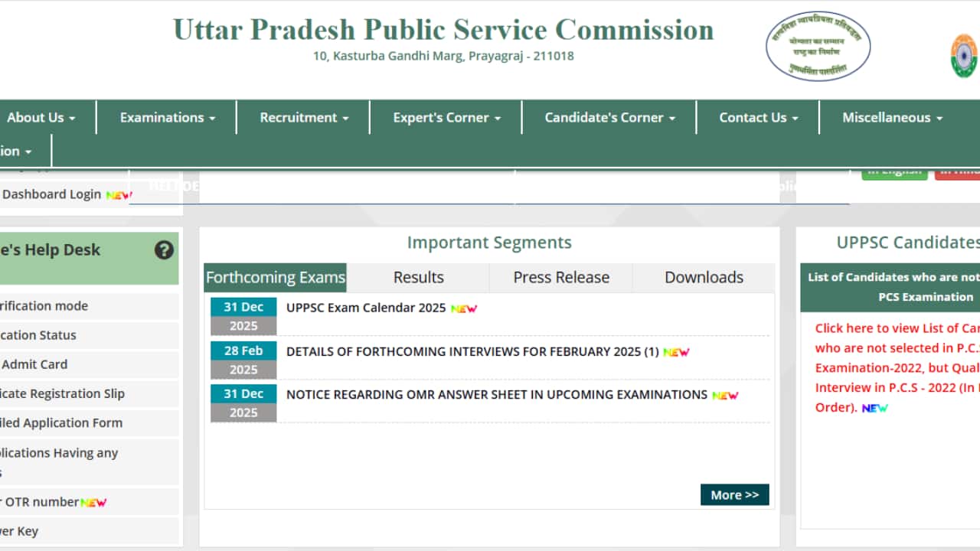Click the 28 Feb 2025 interview date badge
Screen dimensions: 980x551
click(243, 360)
